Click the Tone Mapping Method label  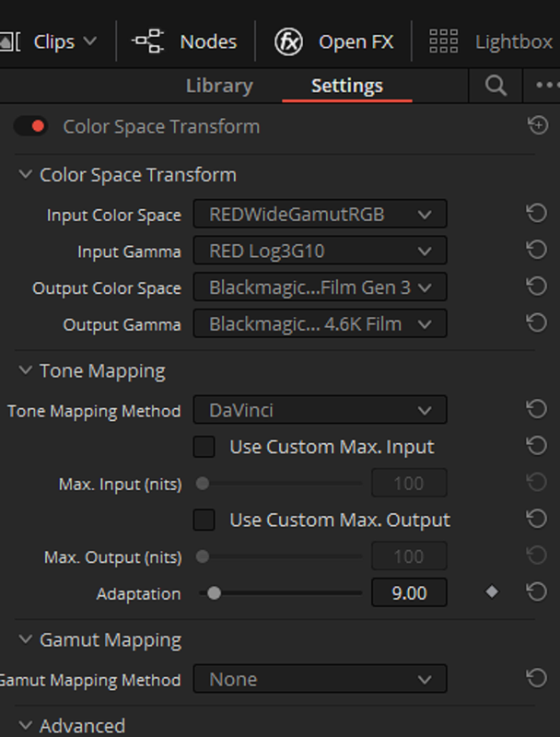tap(94, 411)
